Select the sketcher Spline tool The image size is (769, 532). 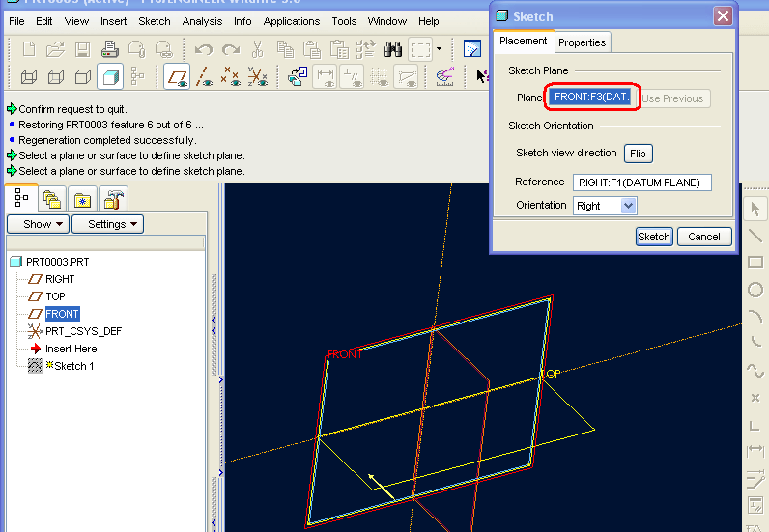(x=755, y=370)
